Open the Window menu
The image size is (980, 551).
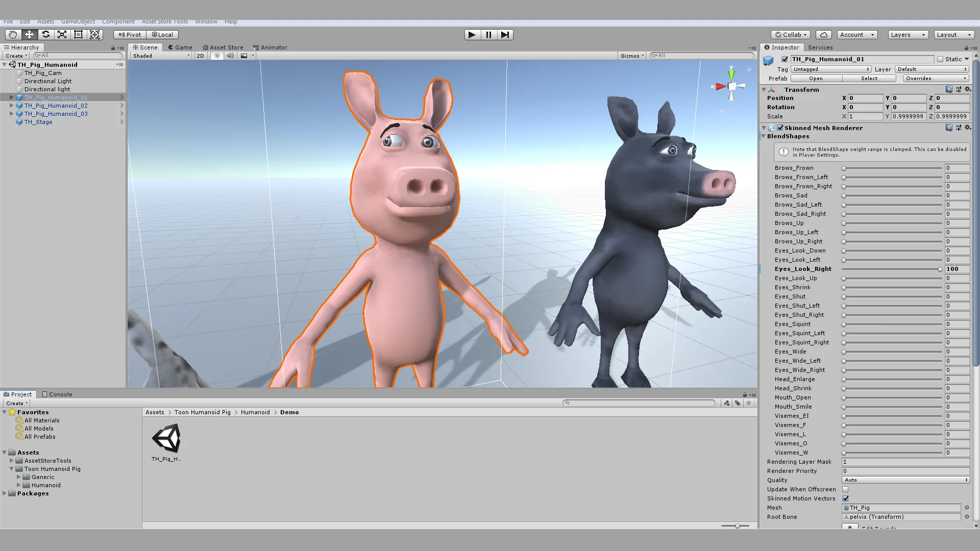(x=206, y=21)
